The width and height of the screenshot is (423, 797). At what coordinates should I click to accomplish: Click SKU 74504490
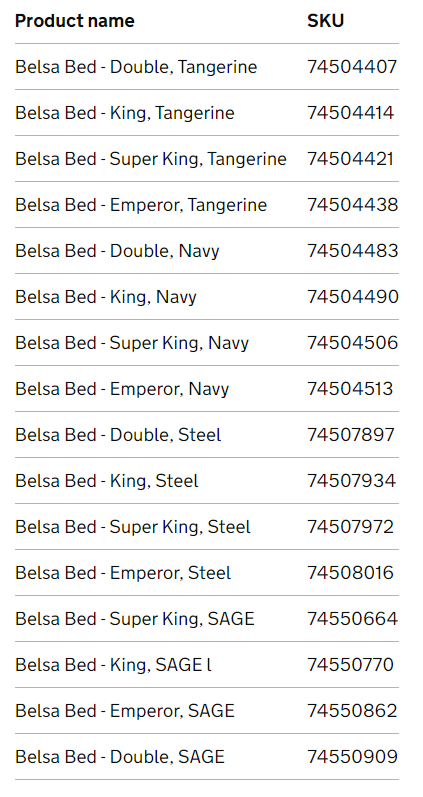point(353,297)
